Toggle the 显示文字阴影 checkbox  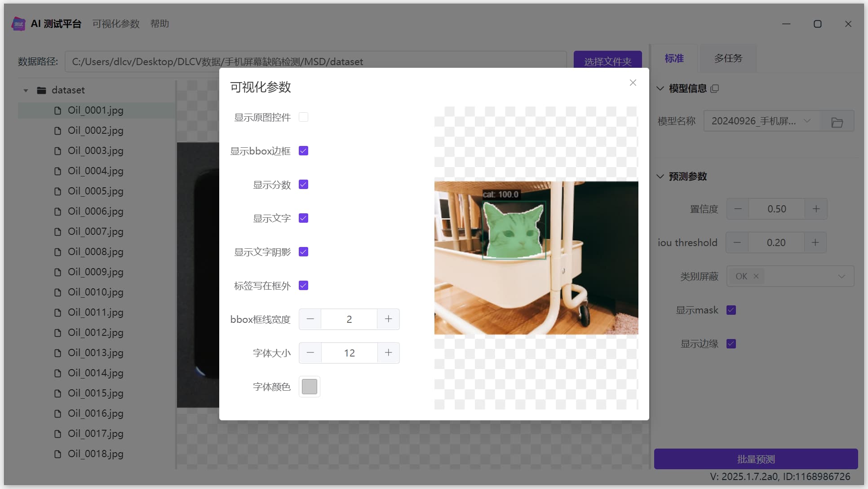click(x=303, y=252)
